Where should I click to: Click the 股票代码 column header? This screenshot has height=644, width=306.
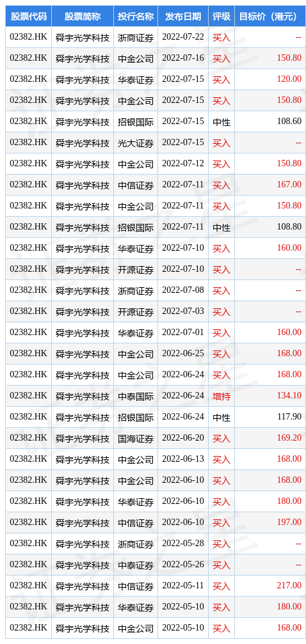click(x=28, y=17)
